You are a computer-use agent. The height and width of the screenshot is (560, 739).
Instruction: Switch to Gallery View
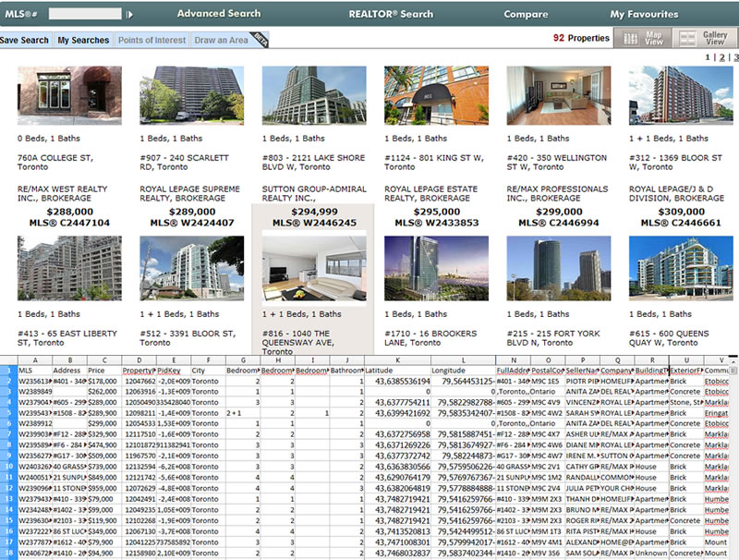coord(705,38)
